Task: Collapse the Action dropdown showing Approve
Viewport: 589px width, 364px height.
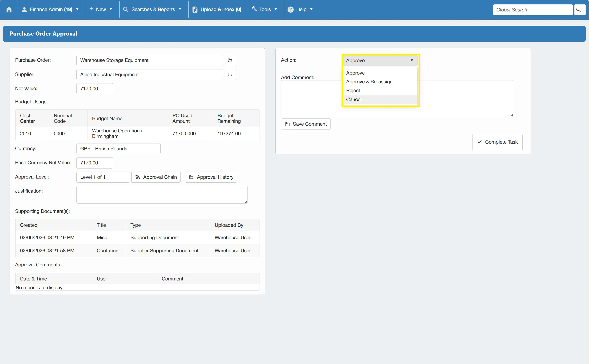Action: [380, 60]
